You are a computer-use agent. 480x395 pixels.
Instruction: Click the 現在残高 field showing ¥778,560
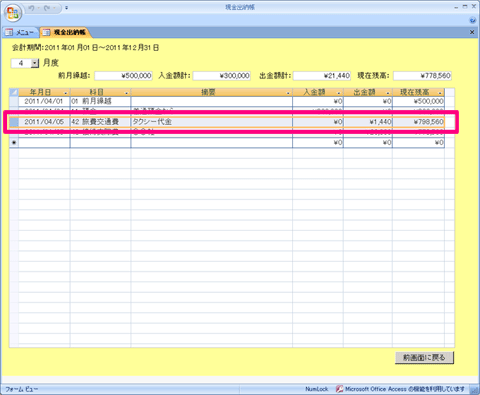pos(422,76)
